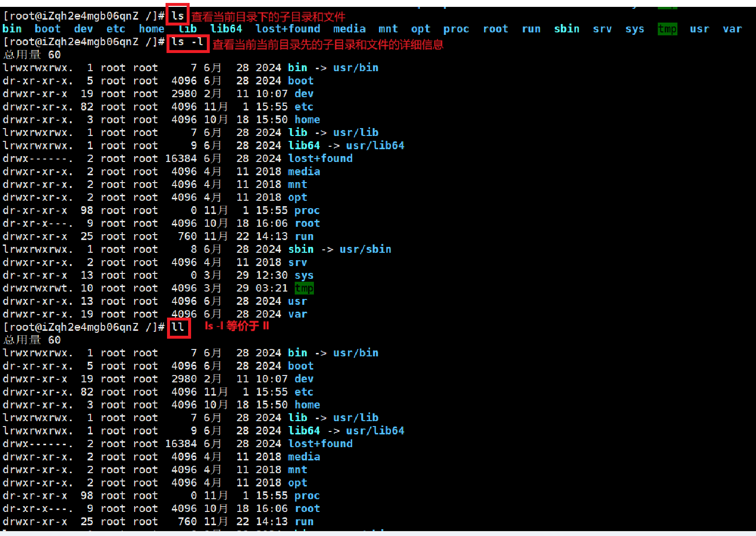Click "opt" name in the ll output
The width and height of the screenshot is (756, 536).
tap(298, 482)
